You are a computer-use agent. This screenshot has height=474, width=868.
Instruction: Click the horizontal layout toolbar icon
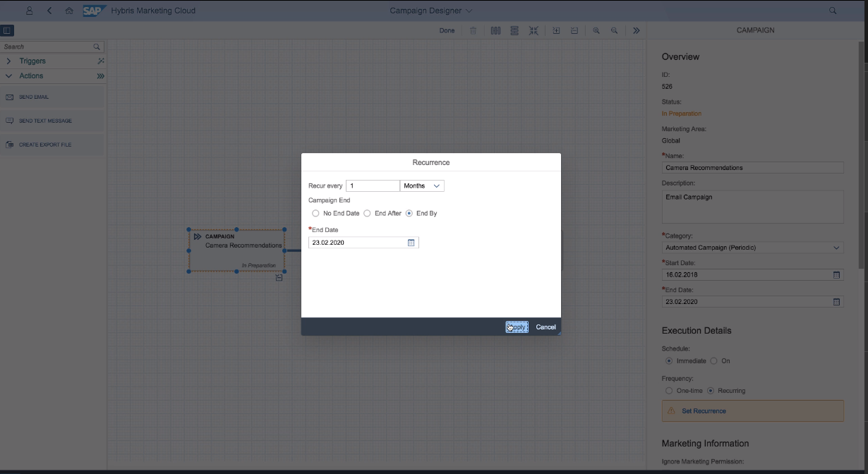(x=495, y=30)
